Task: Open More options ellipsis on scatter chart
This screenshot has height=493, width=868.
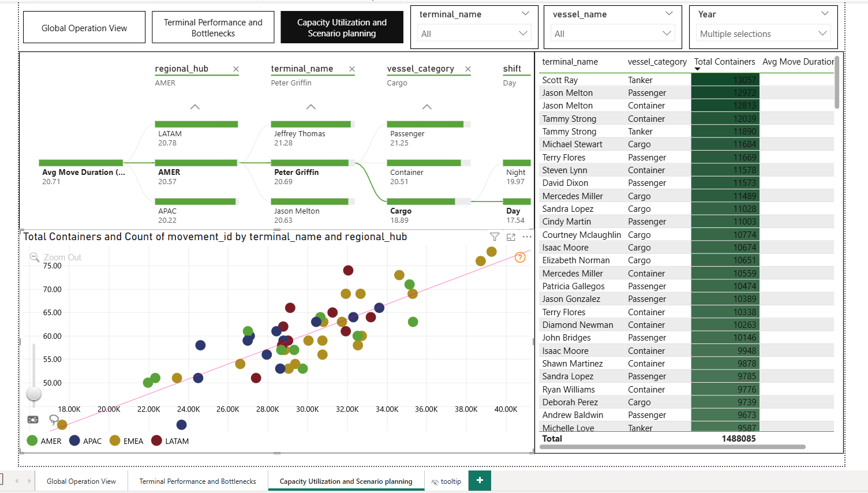Action: (x=526, y=237)
